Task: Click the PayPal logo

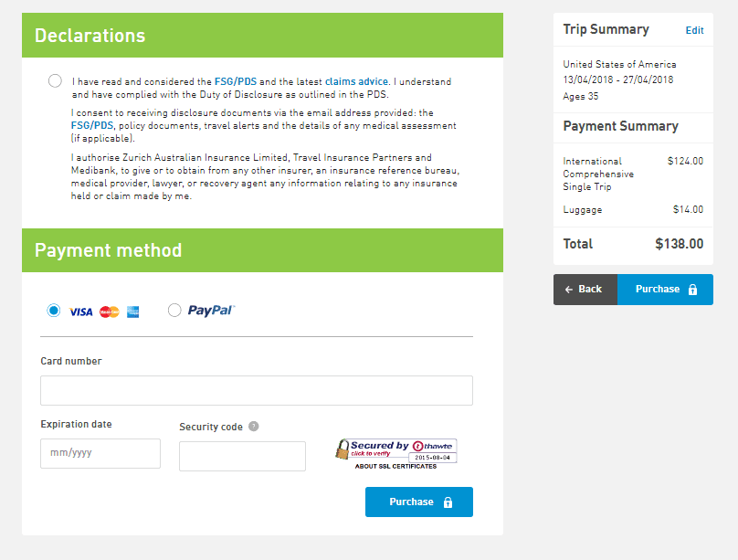Action: tap(211, 311)
